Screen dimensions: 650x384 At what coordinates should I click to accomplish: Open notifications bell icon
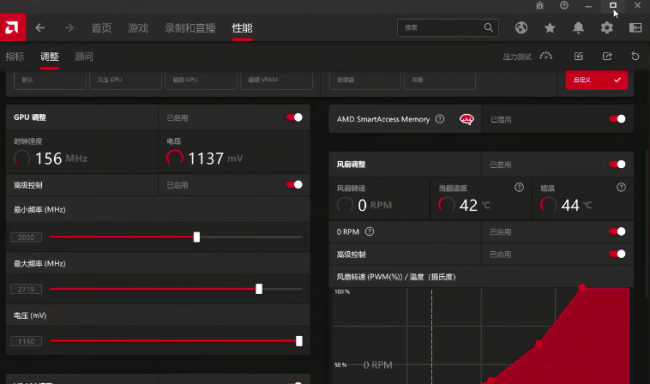[578, 28]
